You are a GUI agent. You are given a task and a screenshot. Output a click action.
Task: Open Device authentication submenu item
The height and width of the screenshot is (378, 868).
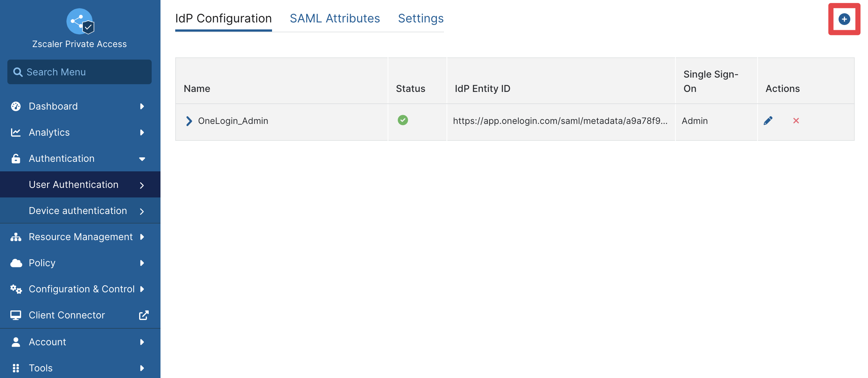(80, 211)
